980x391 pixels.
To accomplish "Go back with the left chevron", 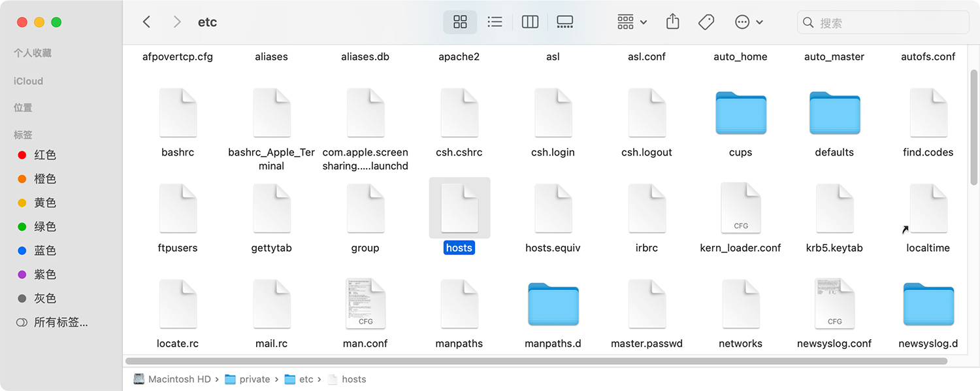I will tap(146, 22).
